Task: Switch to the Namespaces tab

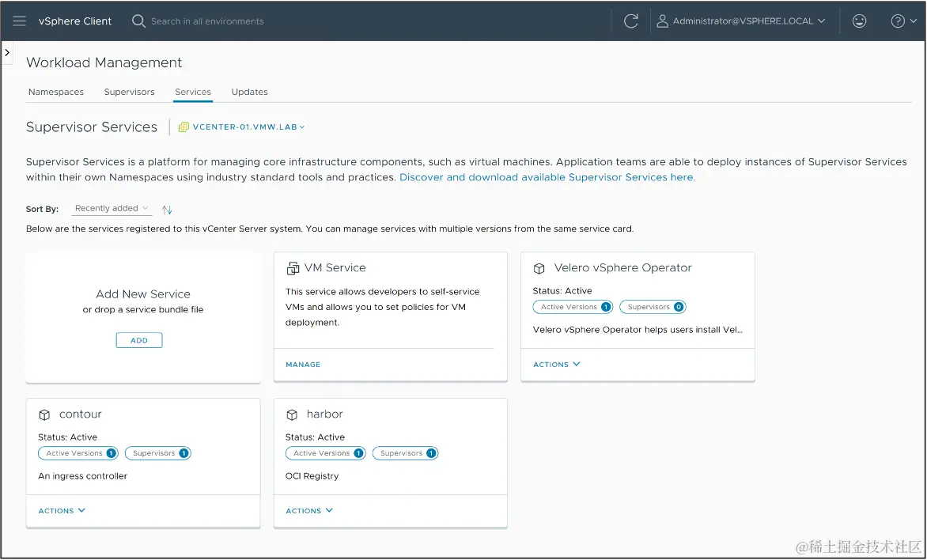Action: click(56, 93)
